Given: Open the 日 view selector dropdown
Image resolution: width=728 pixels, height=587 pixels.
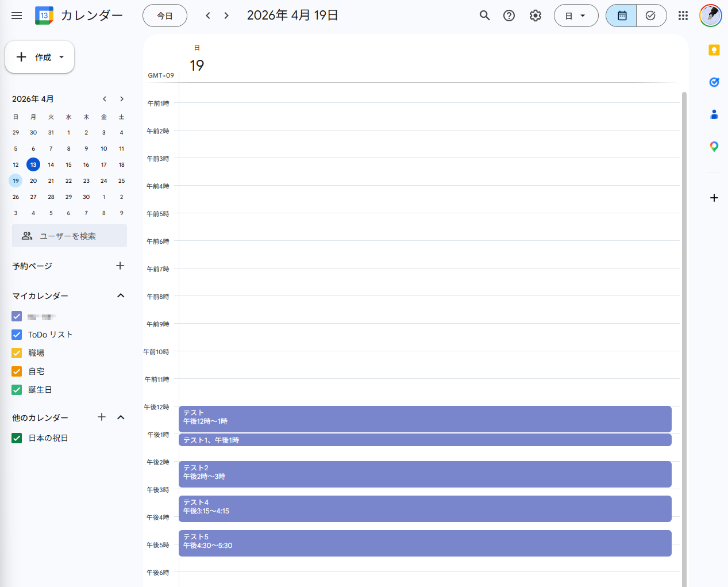Looking at the screenshot, I should [x=576, y=16].
